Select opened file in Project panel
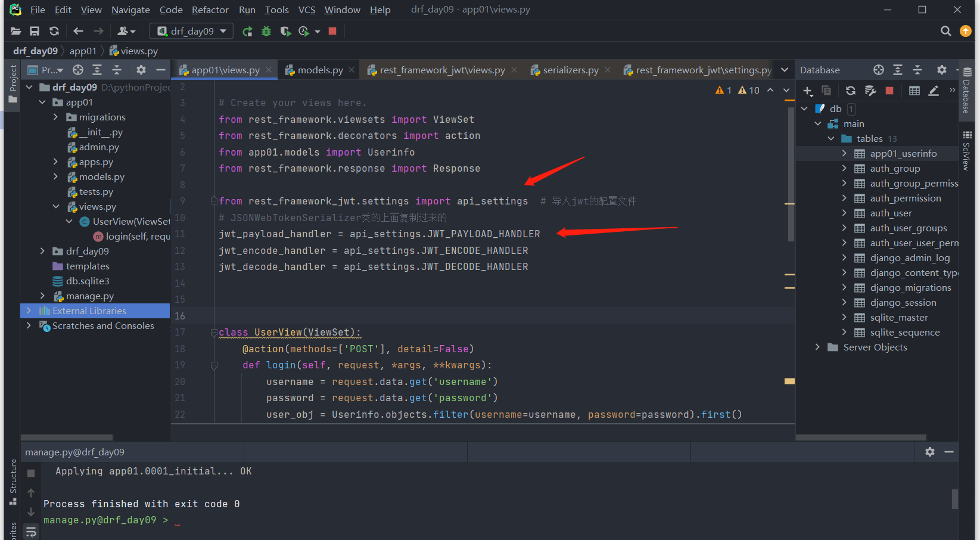The image size is (980, 540). (x=78, y=70)
